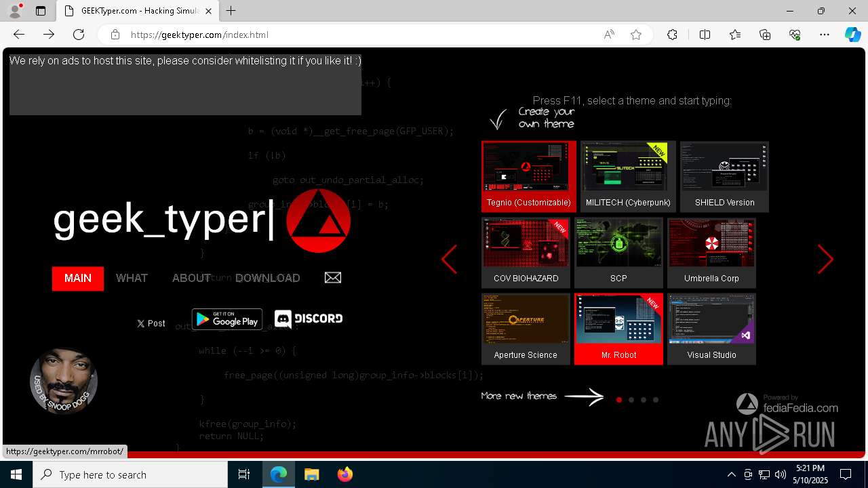Show hidden system tray icons
Image resolution: width=868 pixels, height=488 pixels.
tap(731, 474)
